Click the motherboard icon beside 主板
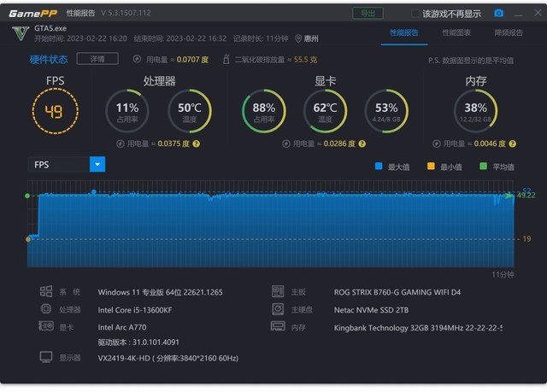Viewport: 547px width, 392px height. coord(278,291)
